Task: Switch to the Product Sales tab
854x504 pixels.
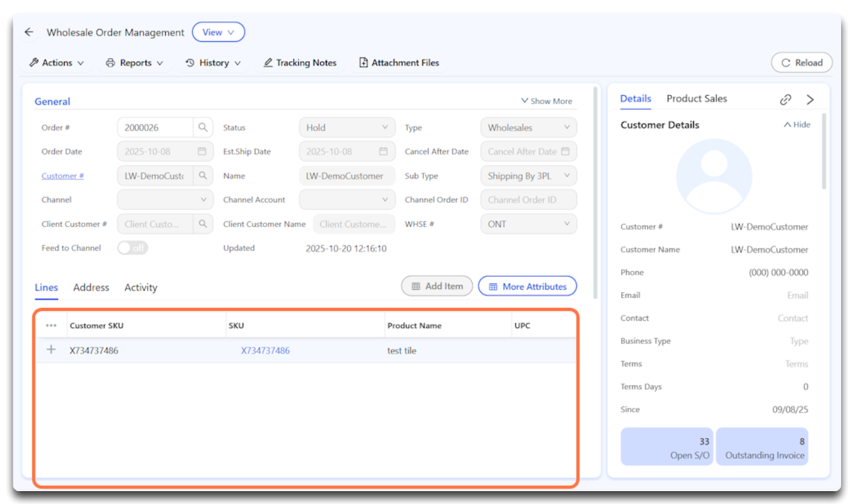Action: pos(696,99)
